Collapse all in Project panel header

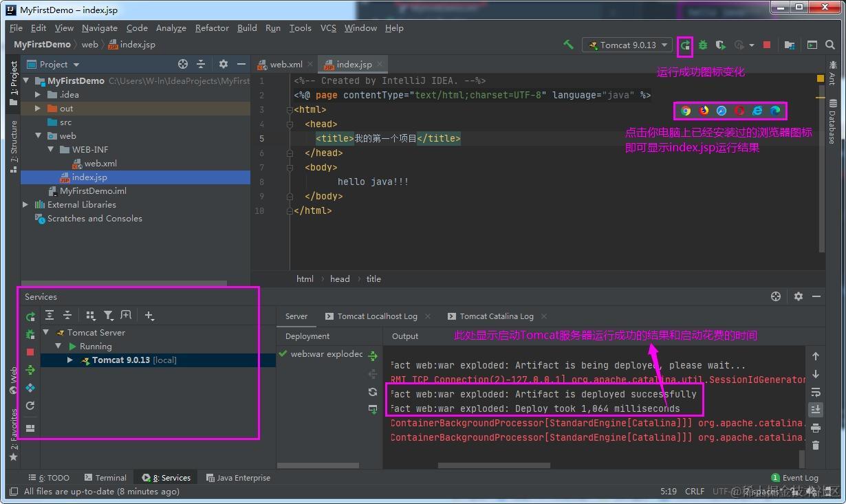coord(201,64)
